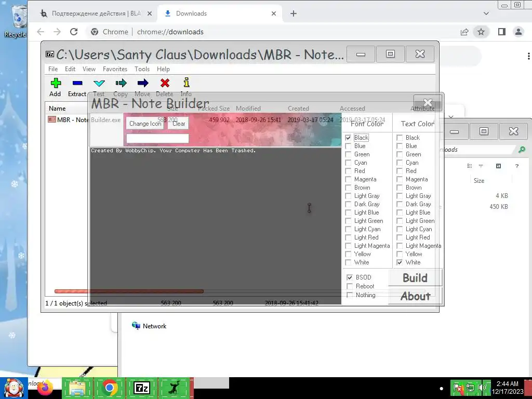Select MBR - Note Builder.exe file row
The image size is (532, 399).
217,120
